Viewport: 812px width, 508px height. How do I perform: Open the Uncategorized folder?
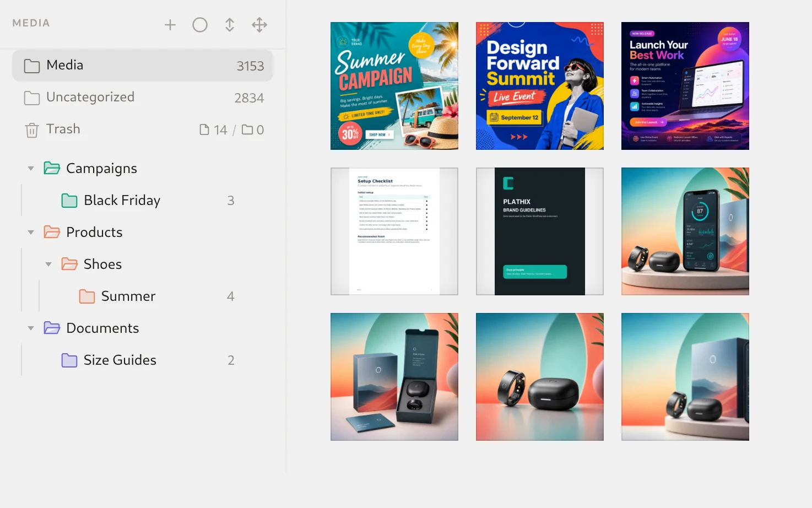(143, 98)
